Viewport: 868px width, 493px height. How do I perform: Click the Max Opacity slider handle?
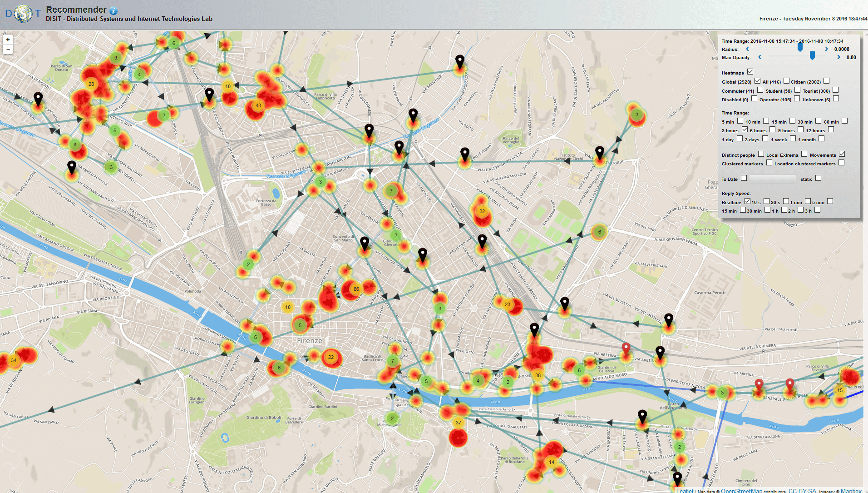[812, 56]
